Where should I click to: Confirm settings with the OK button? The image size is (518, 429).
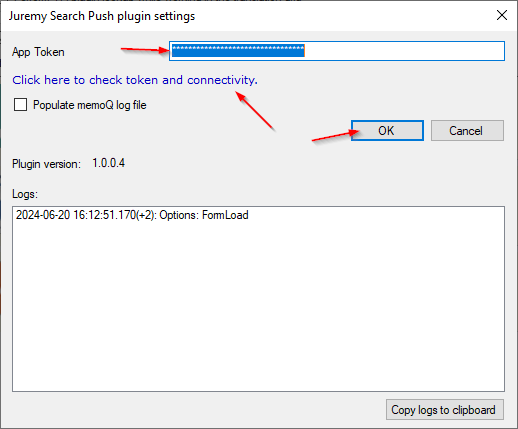click(387, 131)
